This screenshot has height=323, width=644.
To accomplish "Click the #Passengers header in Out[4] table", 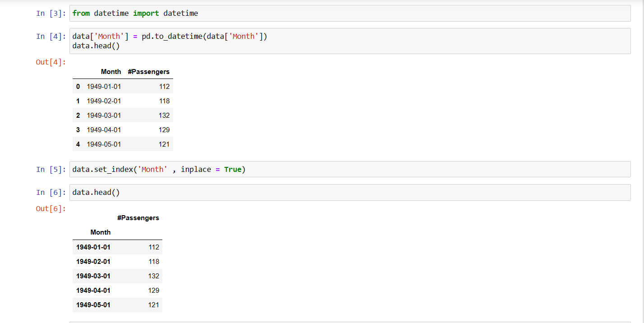I will [x=149, y=72].
